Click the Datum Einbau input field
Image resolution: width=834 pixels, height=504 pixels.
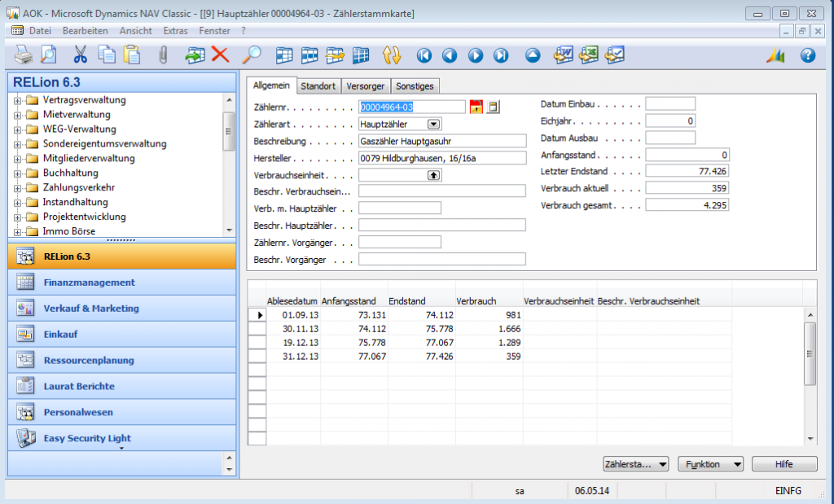670,103
